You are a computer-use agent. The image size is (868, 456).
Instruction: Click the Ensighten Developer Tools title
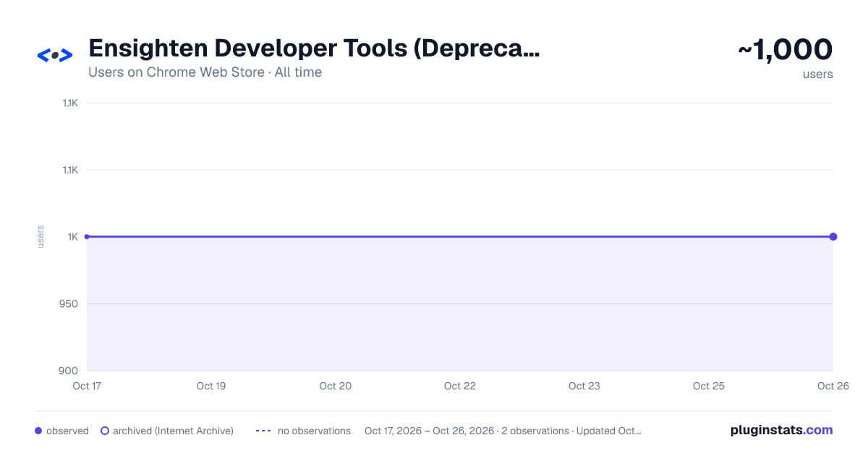[x=314, y=48]
